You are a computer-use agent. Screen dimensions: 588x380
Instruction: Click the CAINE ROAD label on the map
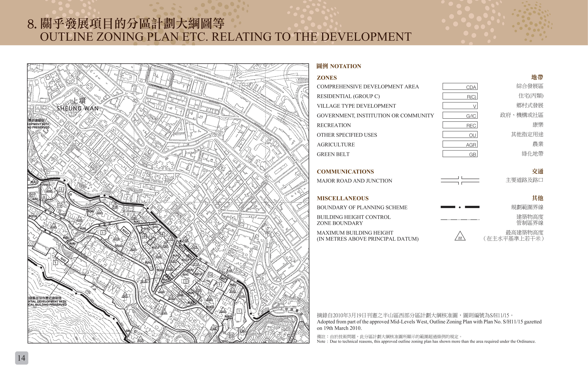226,274
